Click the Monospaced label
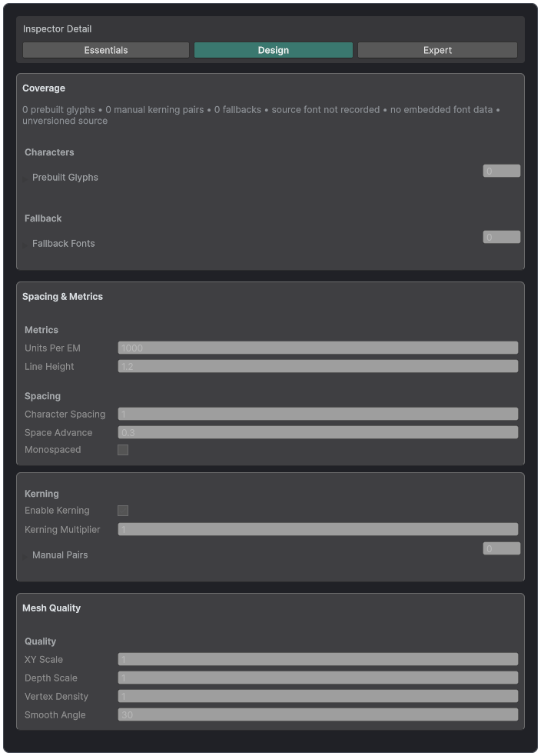Screen dimensions: 541x756 click(x=52, y=449)
